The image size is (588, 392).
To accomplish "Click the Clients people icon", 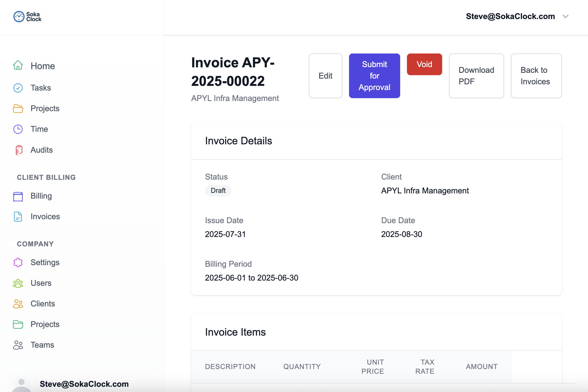I will click(18, 304).
